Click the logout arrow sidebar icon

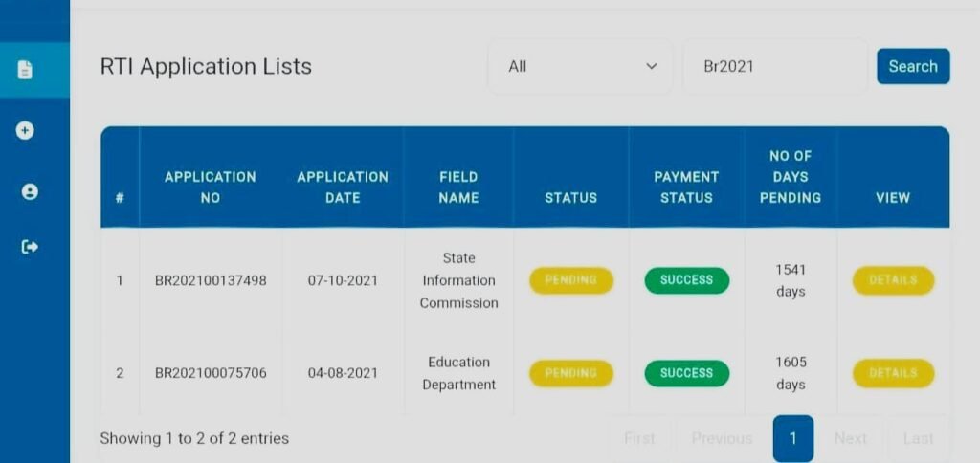30,247
